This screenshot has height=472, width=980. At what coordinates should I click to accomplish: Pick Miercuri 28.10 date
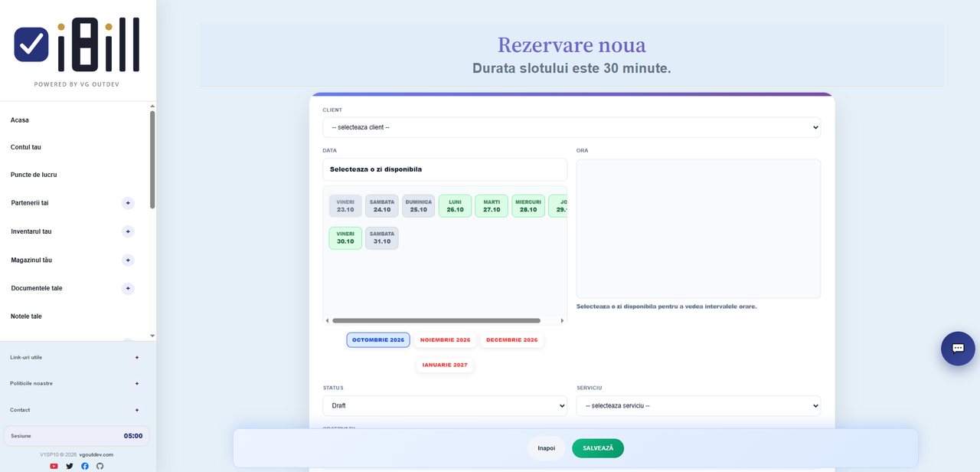coord(528,206)
